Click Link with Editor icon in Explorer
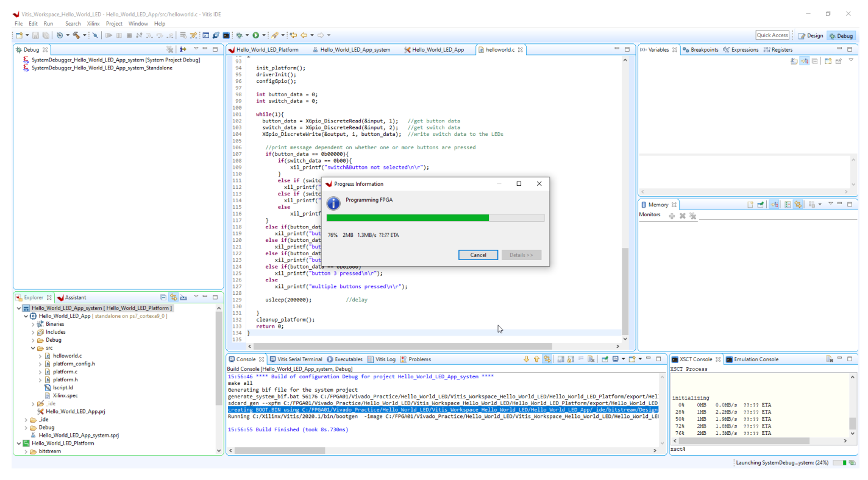The width and height of the screenshot is (868, 480). [174, 297]
